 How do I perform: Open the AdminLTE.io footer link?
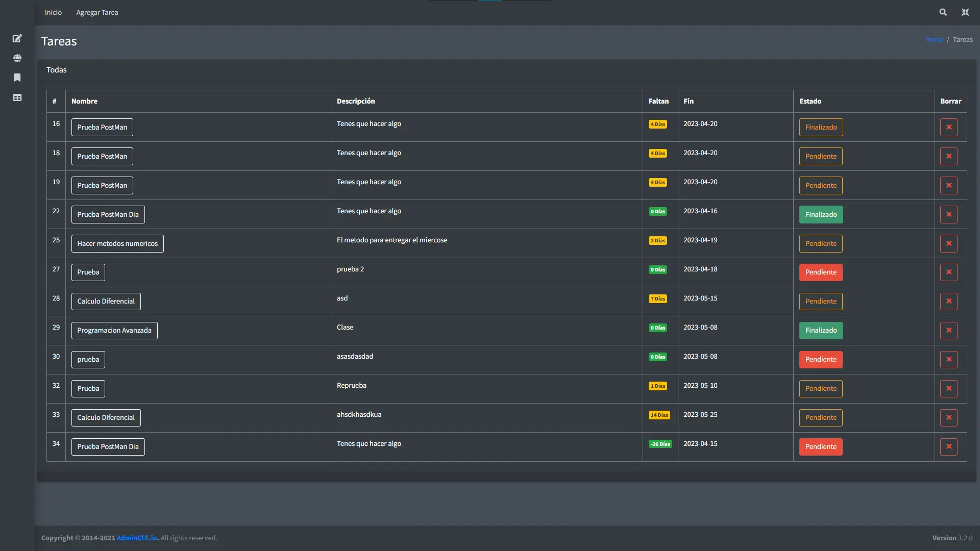coord(137,538)
